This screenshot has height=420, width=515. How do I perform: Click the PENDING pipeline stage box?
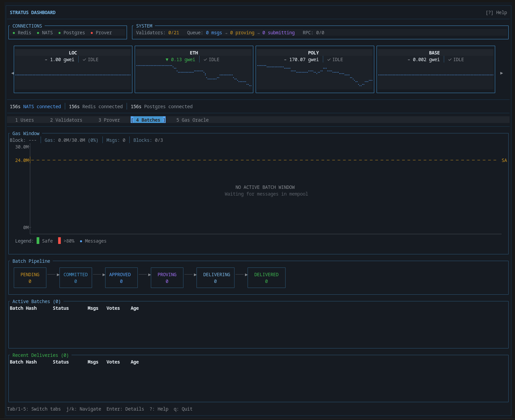pos(30,278)
